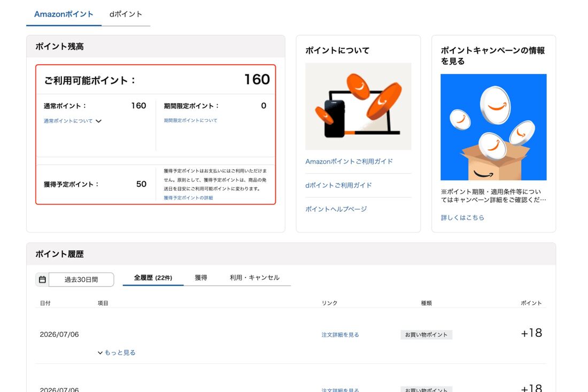
Task: Click the calendar icon beside the date range
Action: (x=42, y=280)
